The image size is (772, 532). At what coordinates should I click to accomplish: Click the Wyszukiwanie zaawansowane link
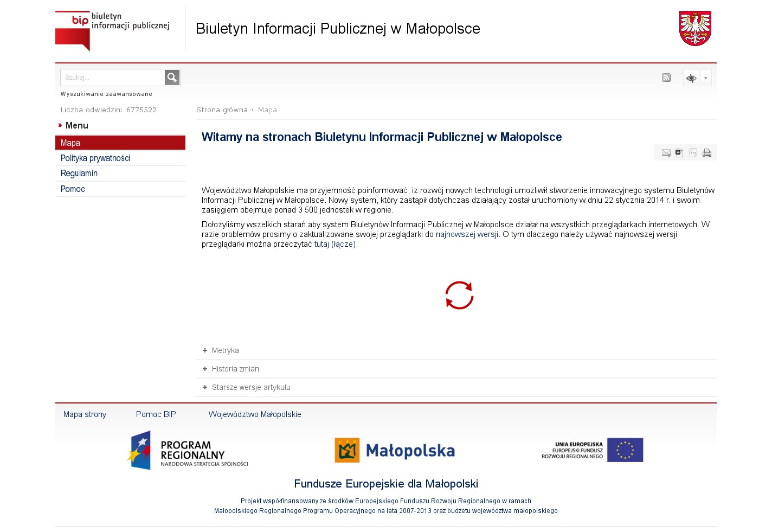pos(106,94)
